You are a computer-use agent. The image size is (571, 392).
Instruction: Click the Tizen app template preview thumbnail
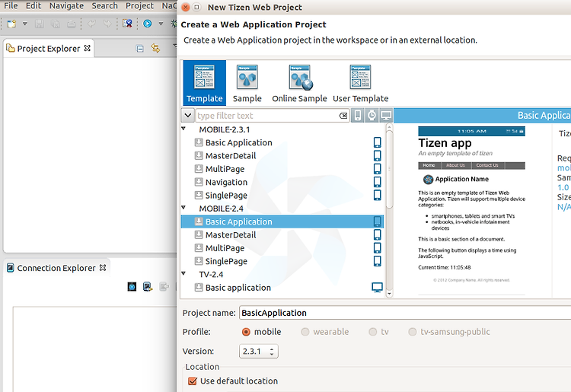click(x=471, y=209)
